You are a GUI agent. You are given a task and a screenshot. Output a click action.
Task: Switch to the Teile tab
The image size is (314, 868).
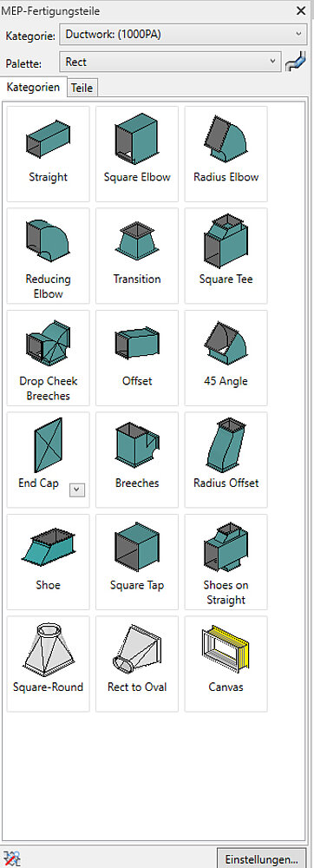pyautogui.click(x=82, y=88)
